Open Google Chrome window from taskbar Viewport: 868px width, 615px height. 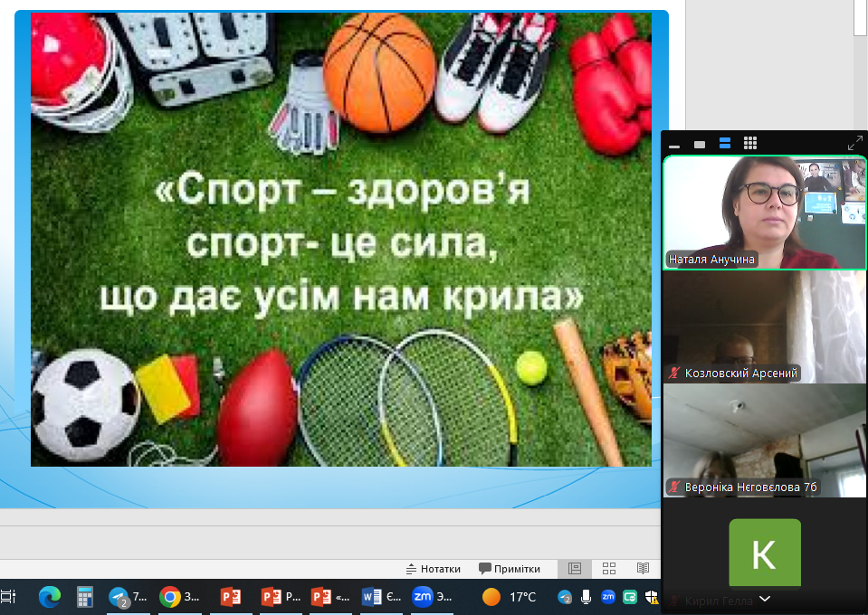pyautogui.click(x=179, y=597)
